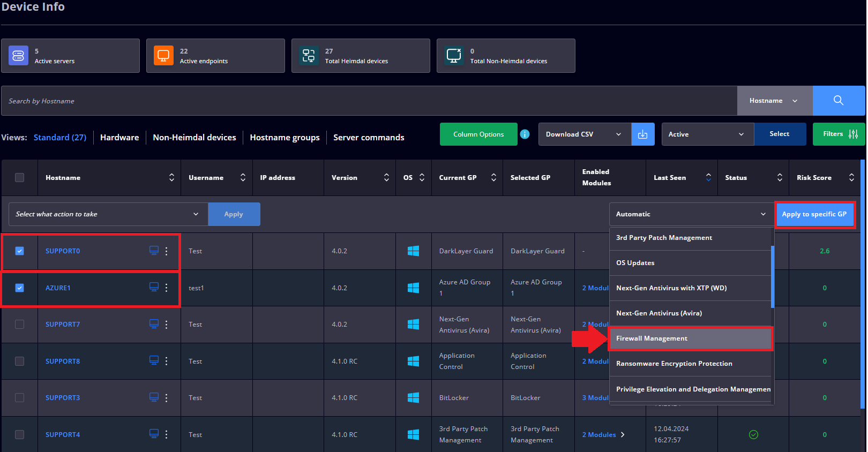
Task: Click the monitor icon next to SUPPORT4
Action: tap(154, 434)
